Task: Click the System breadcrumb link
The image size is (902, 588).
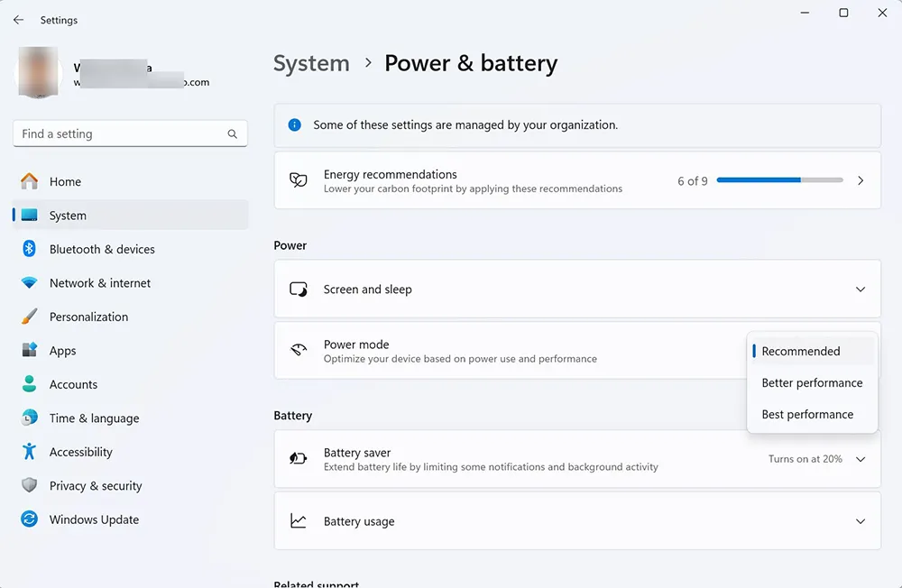Action: click(311, 63)
